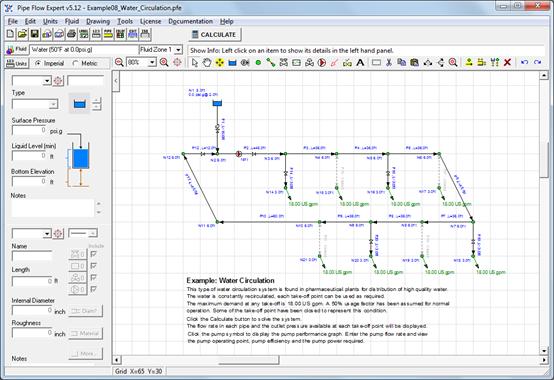Select the Add Tank tool

coord(232,63)
